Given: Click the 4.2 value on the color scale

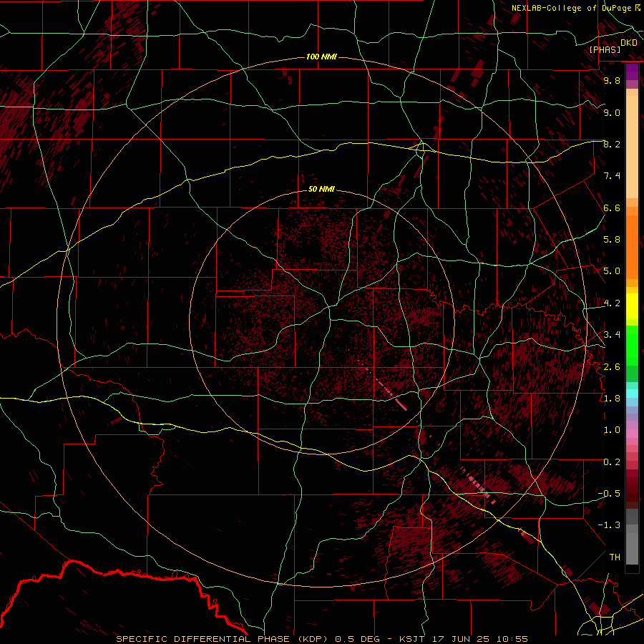Looking at the screenshot, I should 612,303.
